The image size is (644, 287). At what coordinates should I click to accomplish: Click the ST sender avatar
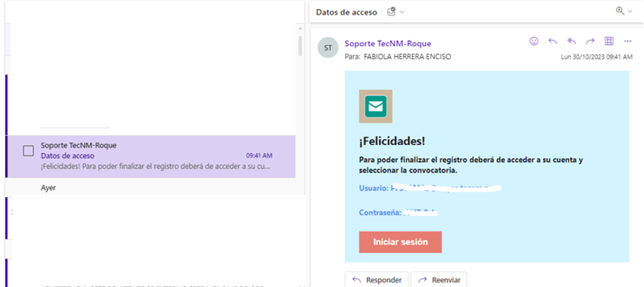328,48
